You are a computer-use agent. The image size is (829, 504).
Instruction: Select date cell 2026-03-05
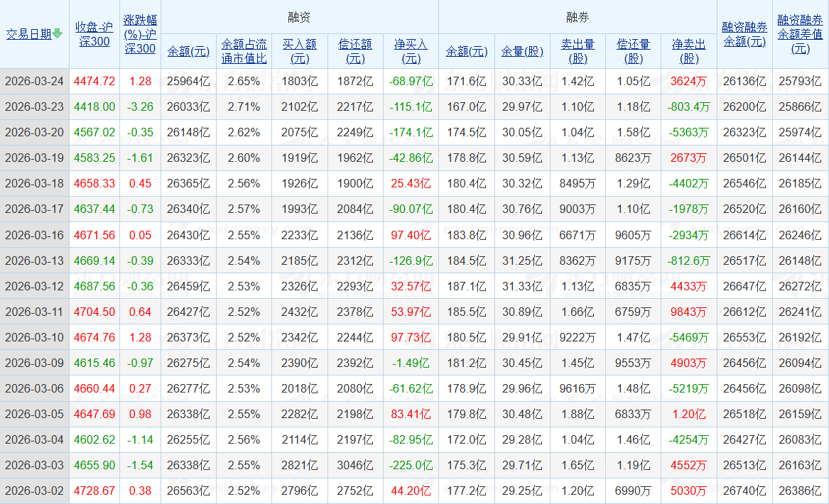tap(34, 414)
